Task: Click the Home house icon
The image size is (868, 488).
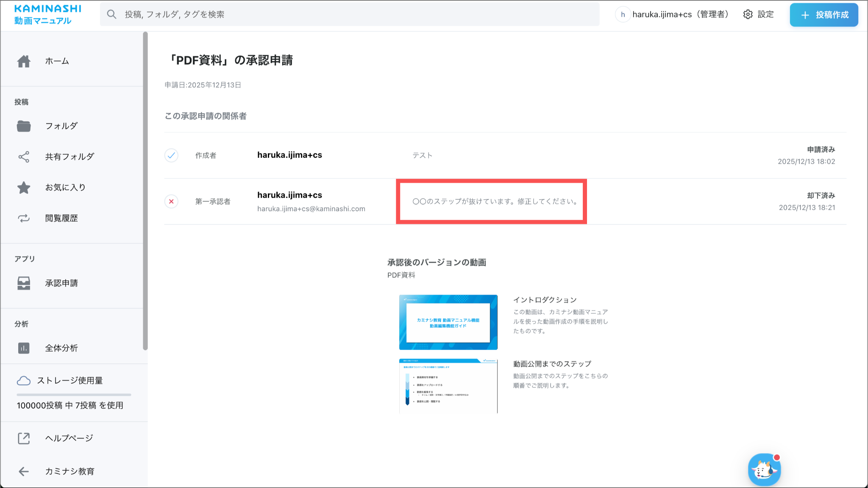Action: pos(24,61)
